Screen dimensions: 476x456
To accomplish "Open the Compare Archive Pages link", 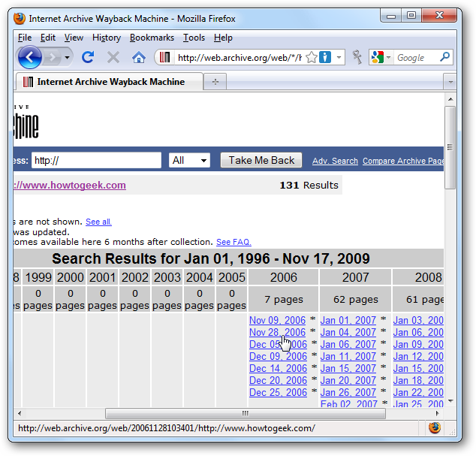I will [x=403, y=161].
